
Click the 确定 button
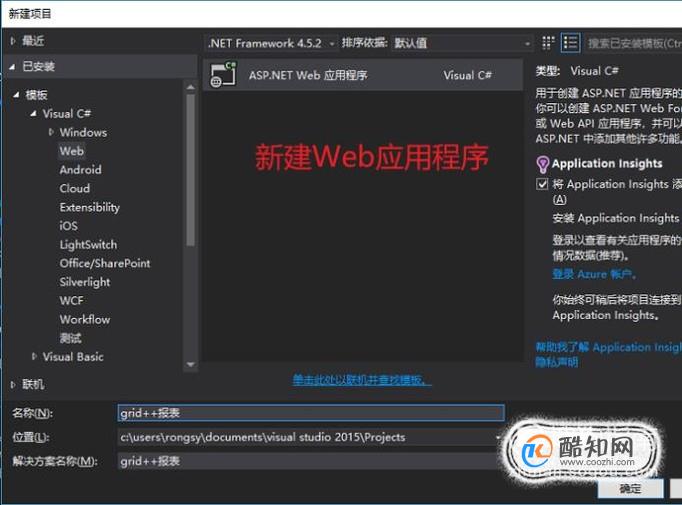click(x=630, y=489)
